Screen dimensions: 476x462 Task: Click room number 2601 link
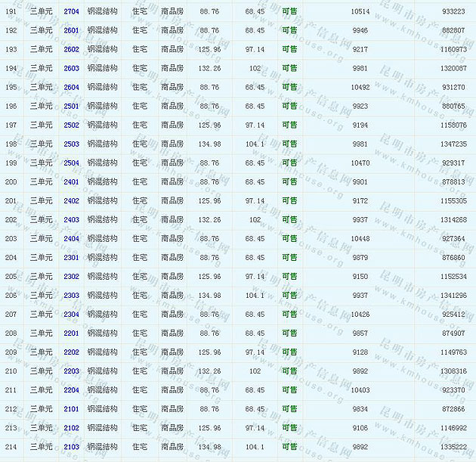click(x=71, y=30)
